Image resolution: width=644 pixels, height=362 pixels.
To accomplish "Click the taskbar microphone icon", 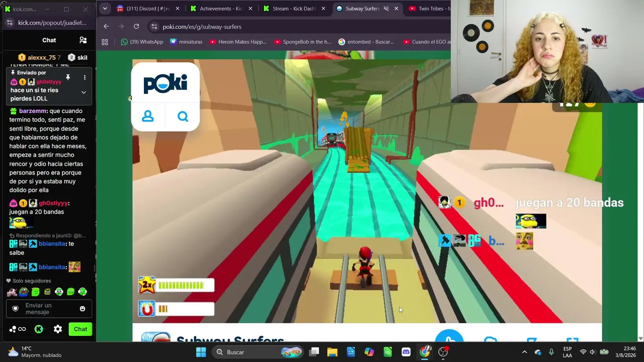I will coord(551,352).
